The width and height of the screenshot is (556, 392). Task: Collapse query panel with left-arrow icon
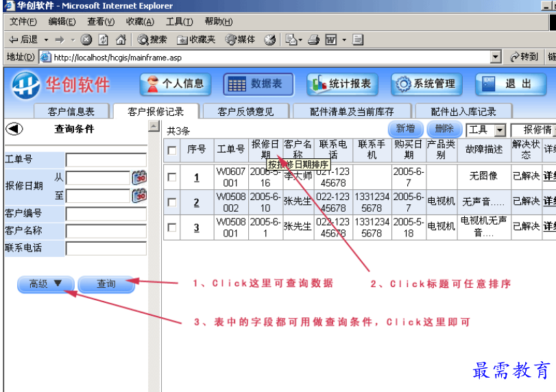(x=14, y=129)
